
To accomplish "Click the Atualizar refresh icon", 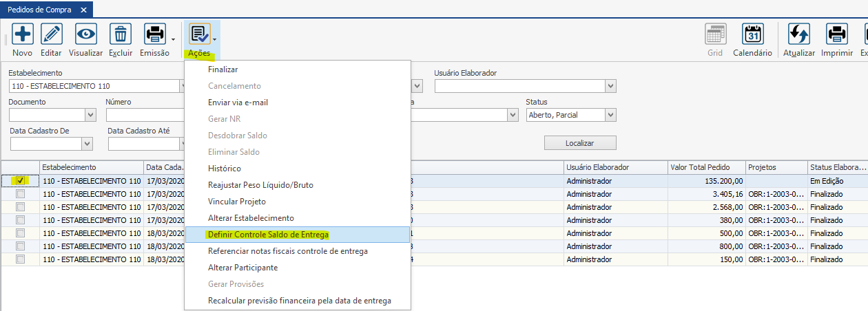I will (x=799, y=34).
